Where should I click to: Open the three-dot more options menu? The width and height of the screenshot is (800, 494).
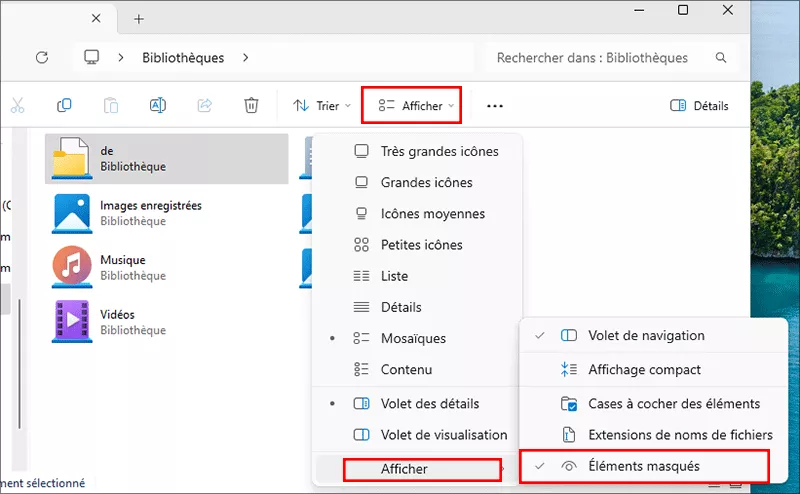point(494,105)
